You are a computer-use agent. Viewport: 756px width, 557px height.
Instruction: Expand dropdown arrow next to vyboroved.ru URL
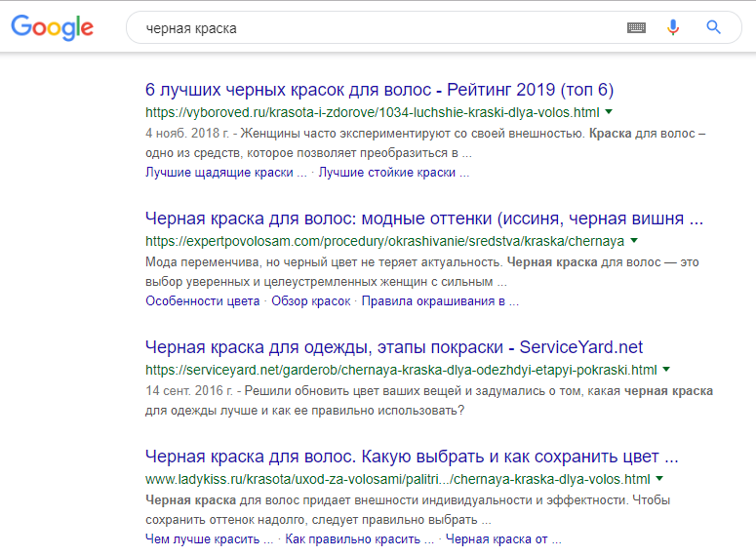click(x=609, y=112)
